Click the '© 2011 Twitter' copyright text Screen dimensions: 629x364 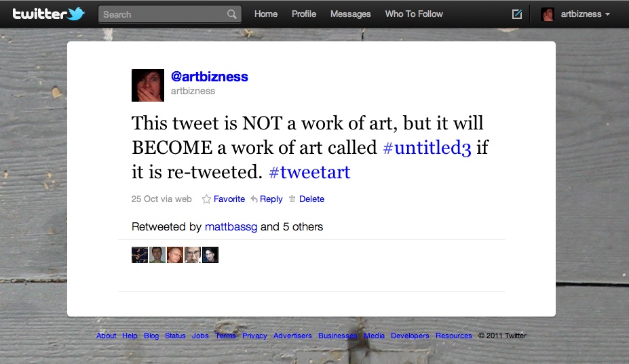502,336
